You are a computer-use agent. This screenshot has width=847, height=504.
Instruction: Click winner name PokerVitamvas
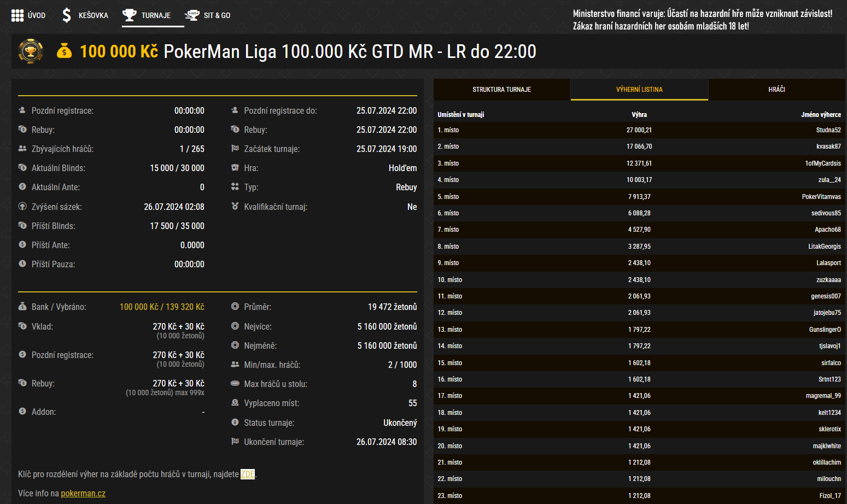(x=821, y=197)
